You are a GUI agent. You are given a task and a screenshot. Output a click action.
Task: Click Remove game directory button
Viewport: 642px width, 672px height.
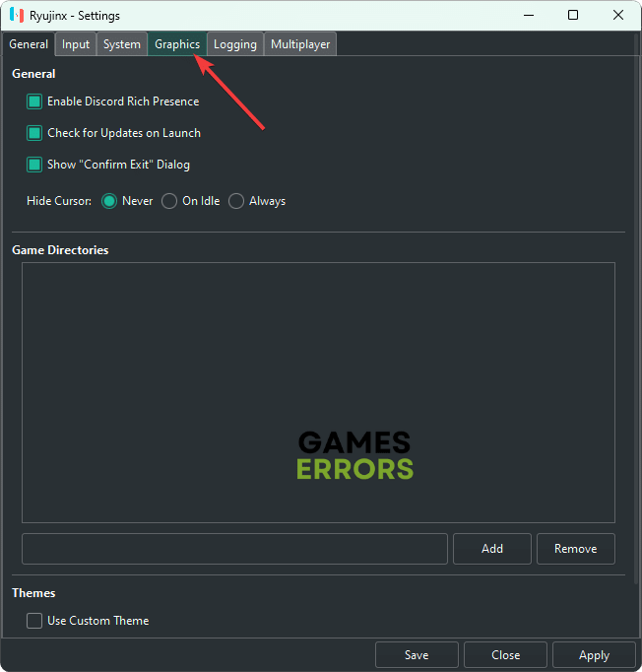click(576, 549)
